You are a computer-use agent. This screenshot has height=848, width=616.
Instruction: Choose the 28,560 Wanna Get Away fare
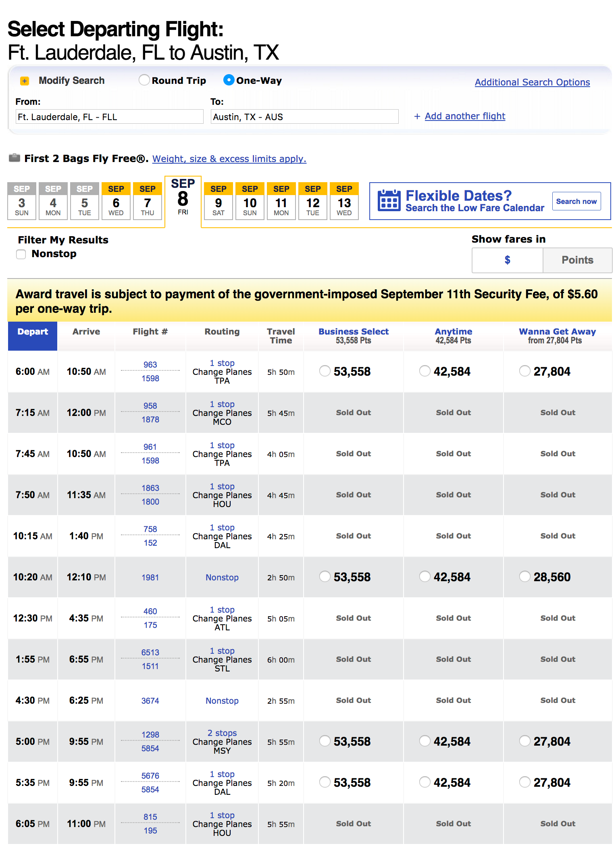tap(524, 577)
